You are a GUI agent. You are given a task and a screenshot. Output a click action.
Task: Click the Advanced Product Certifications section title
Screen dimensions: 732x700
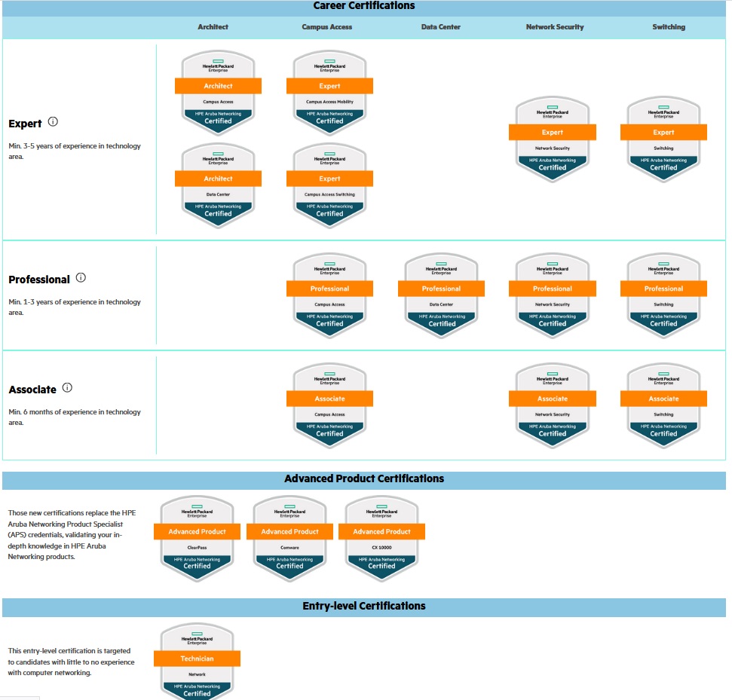click(364, 478)
